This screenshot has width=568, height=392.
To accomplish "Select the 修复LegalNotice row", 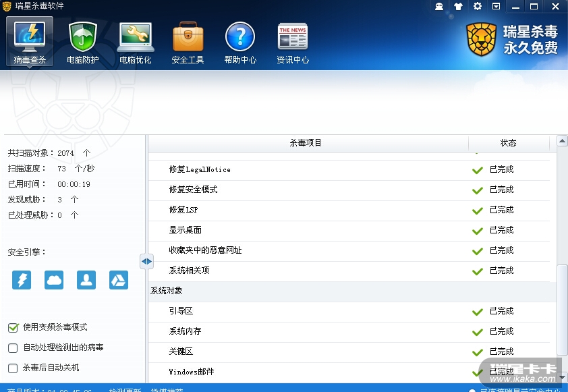I will (349, 169).
